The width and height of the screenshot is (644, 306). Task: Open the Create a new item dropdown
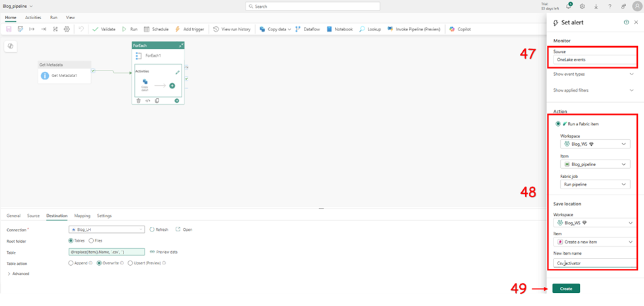pyautogui.click(x=595, y=243)
